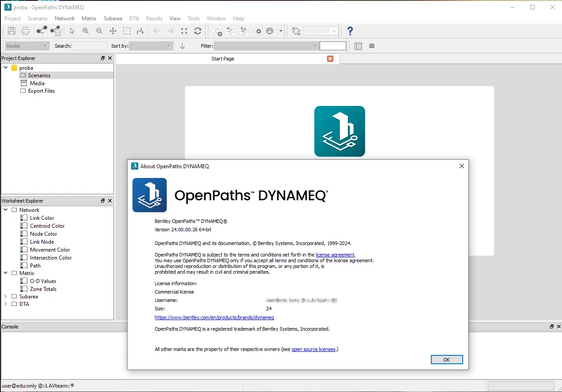Viewport: 562px width, 392px height.
Task: Select the Zoom In tool
Action: (x=86, y=31)
